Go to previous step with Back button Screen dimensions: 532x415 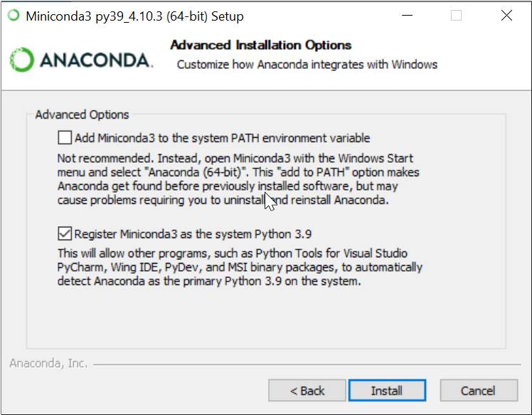307,390
